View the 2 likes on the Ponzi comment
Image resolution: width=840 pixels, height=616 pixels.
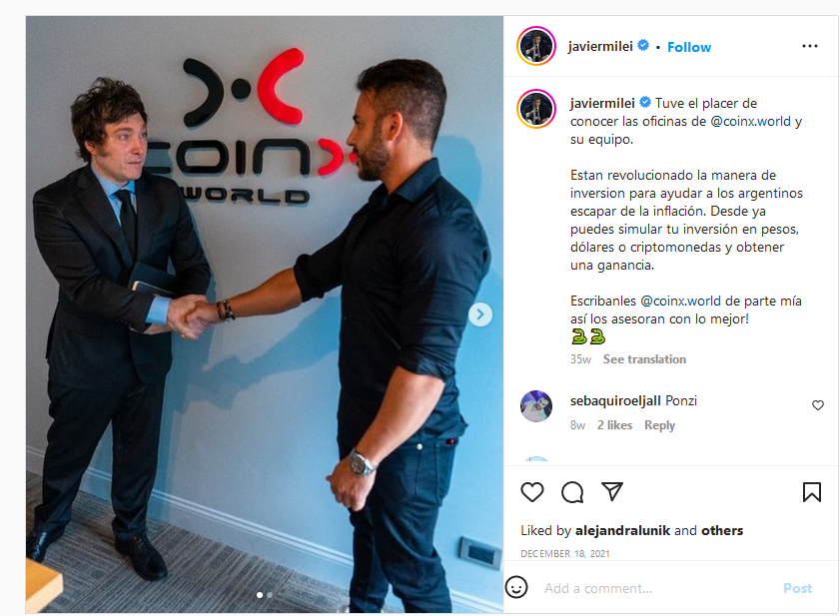click(x=614, y=424)
